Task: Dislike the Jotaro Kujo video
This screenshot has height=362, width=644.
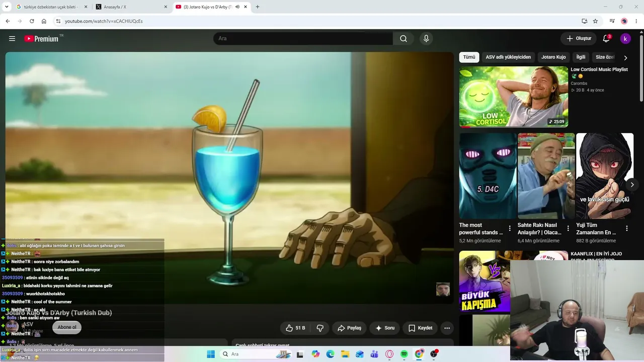Action: [320, 328]
